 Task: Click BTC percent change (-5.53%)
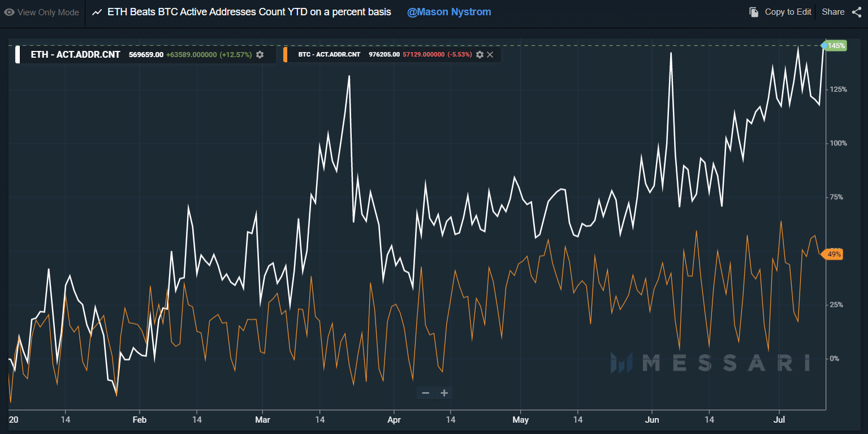pyautogui.click(x=459, y=55)
